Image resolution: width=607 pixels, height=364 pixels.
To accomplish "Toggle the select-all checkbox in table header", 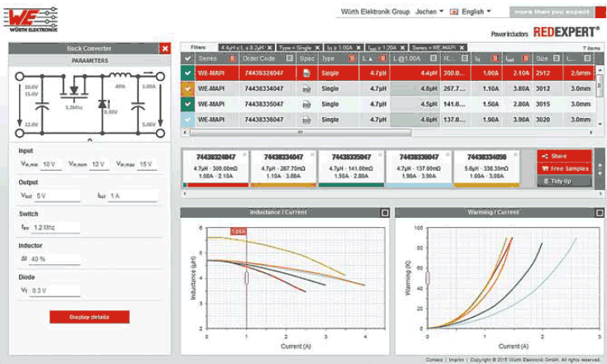I will click(x=187, y=59).
